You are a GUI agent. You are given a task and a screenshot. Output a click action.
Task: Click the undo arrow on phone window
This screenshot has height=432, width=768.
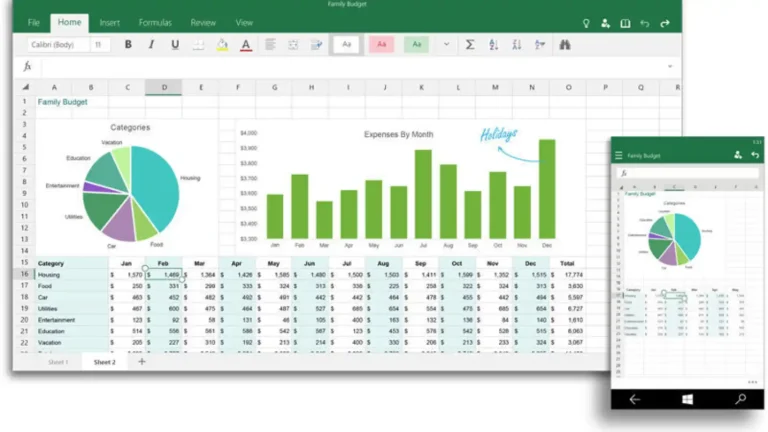pyautogui.click(x=755, y=155)
